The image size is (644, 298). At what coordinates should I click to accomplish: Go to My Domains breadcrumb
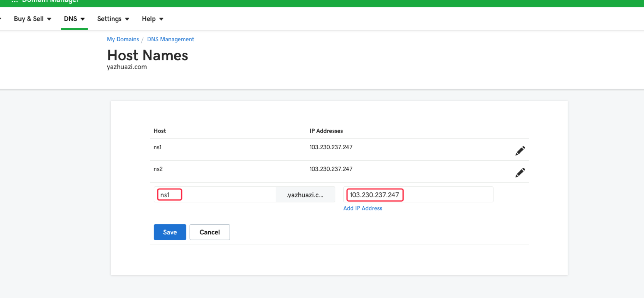click(123, 39)
